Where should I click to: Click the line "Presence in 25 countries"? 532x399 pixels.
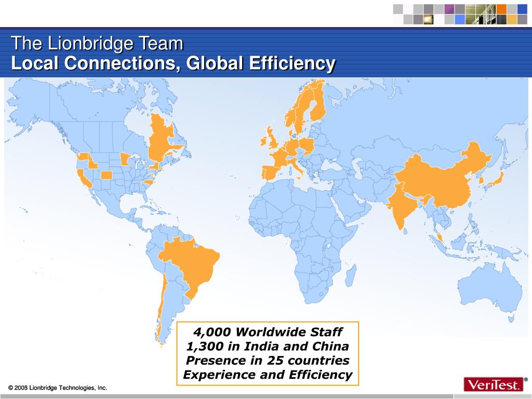click(268, 361)
